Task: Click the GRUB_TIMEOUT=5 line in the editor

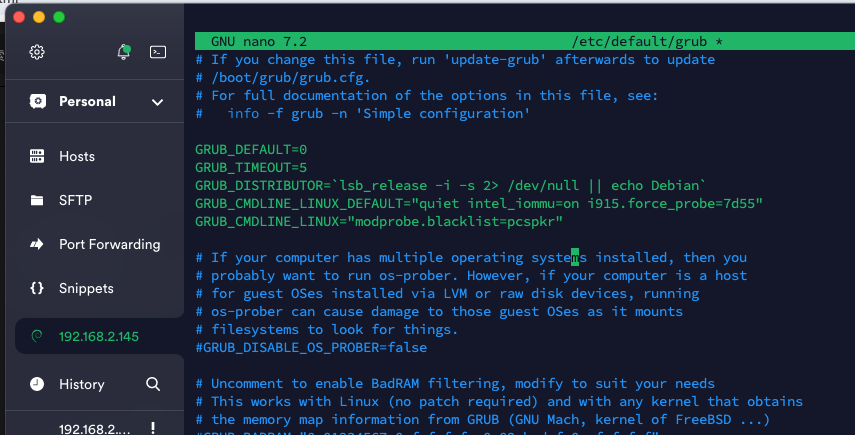Action: pos(251,167)
